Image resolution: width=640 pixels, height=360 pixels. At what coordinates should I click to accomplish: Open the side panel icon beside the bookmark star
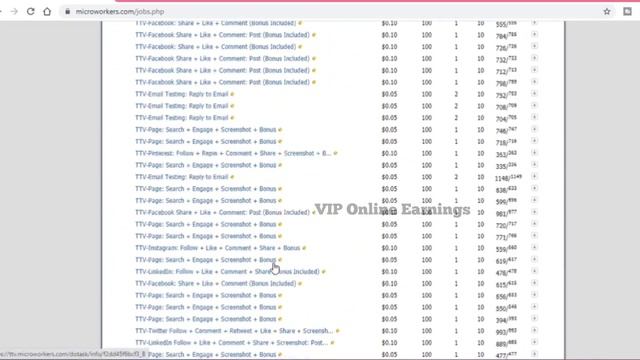click(627, 11)
